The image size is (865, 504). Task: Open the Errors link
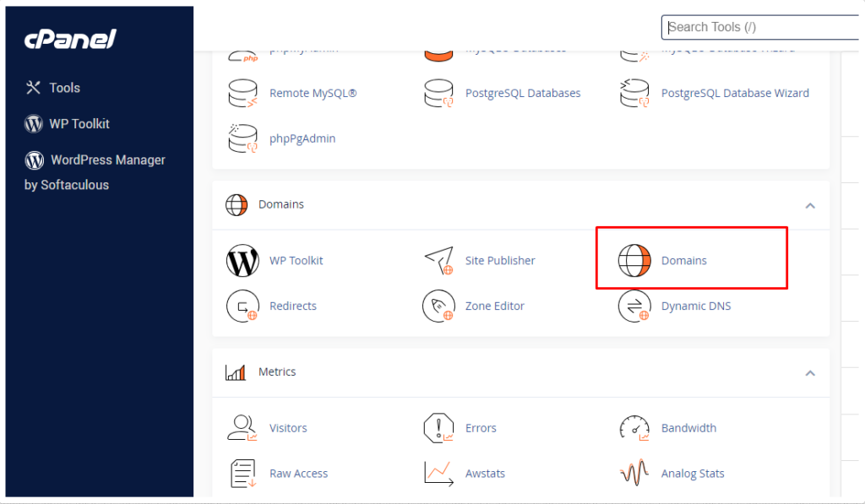[481, 428]
